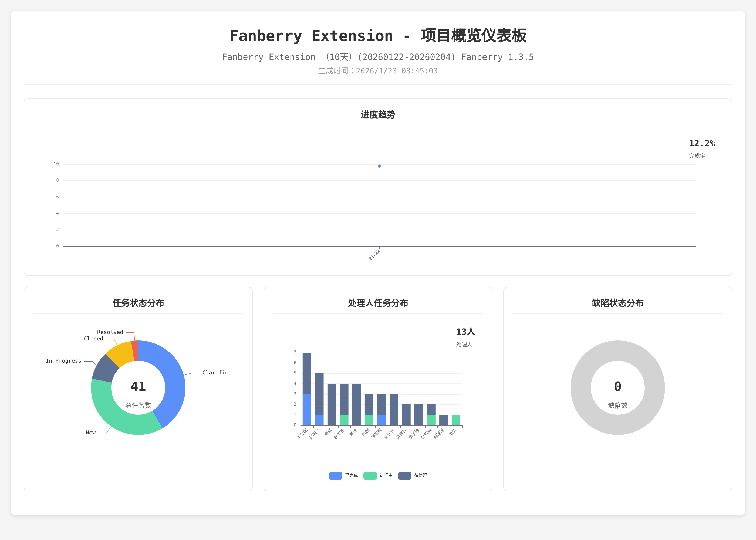756x540 pixels.
Task: Click the blue completed segment of the 赵明文 bar
Action: click(x=319, y=420)
